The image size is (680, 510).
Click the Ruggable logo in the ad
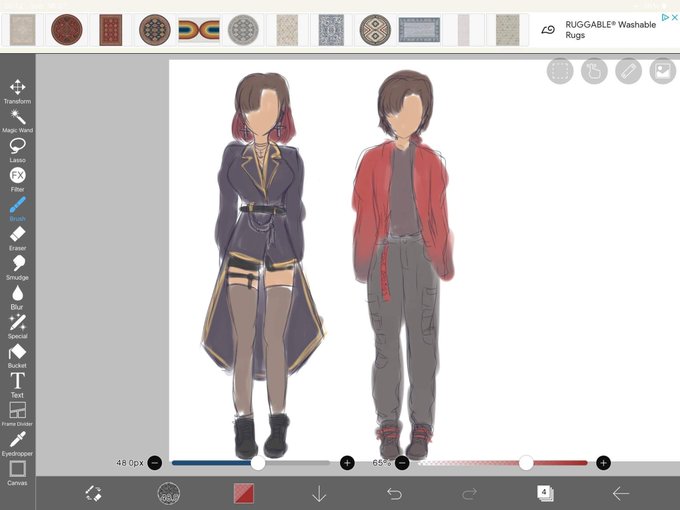(x=548, y=29)
